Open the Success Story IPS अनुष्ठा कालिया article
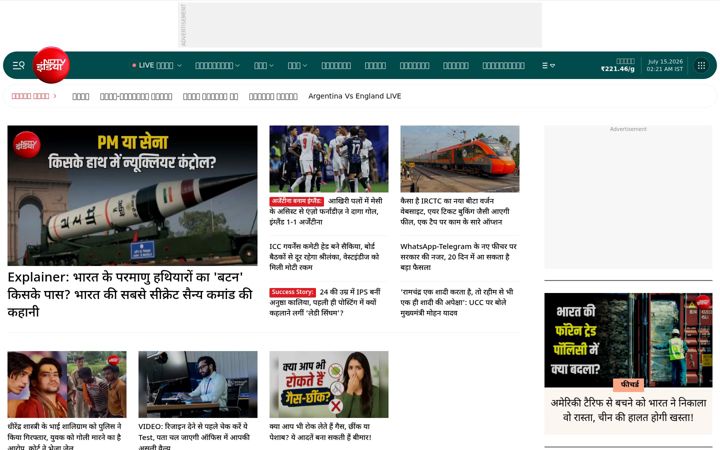The image size is (720, 450). pyautogui.click(x=325, y=302)
